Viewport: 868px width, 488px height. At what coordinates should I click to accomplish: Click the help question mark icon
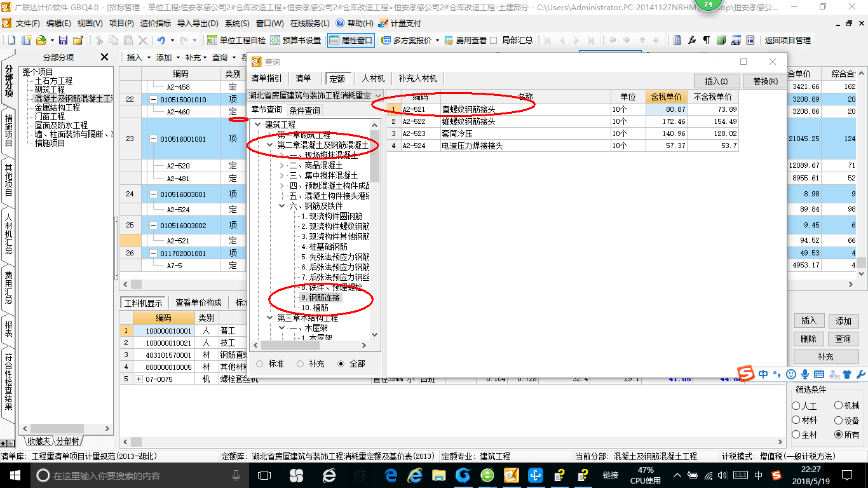pos(340,23)
